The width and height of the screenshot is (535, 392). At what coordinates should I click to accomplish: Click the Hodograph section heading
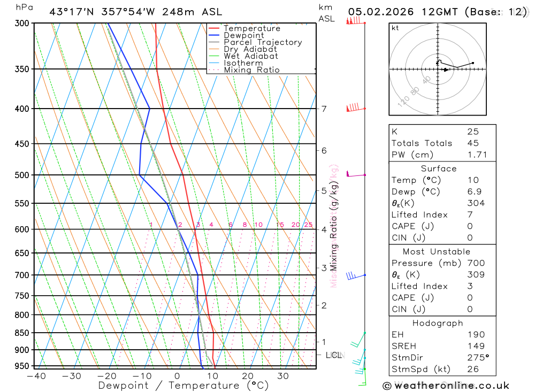click(x=438, y=323)
